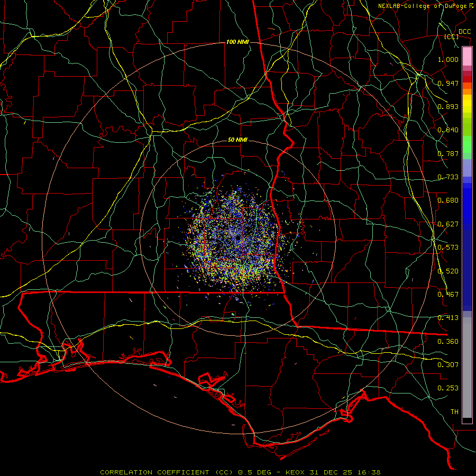Click the 0.413 color scale value

coord(448,318)
